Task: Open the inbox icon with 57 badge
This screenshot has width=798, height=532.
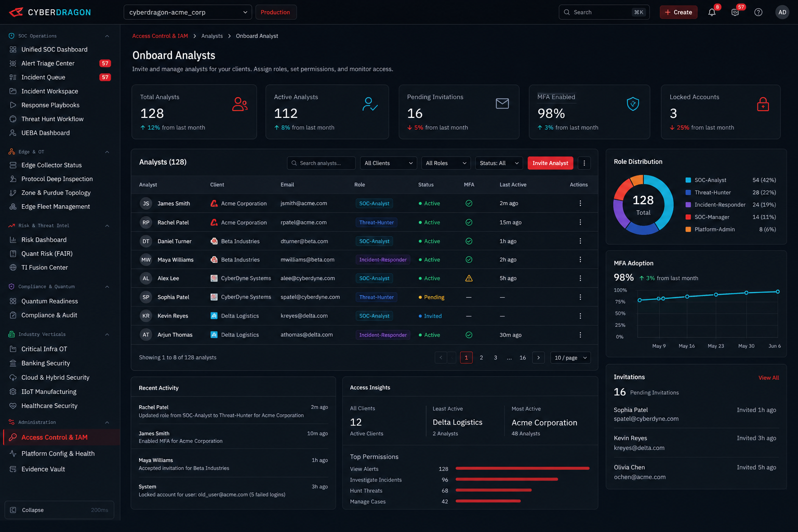Action: [735, 12]
